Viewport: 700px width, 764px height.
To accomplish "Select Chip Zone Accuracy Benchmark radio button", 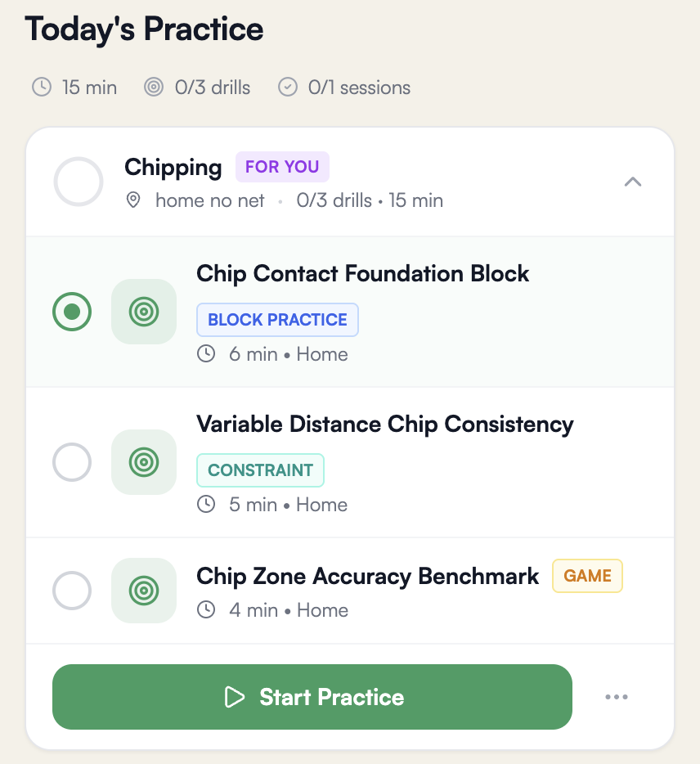I will pos(72,590).
